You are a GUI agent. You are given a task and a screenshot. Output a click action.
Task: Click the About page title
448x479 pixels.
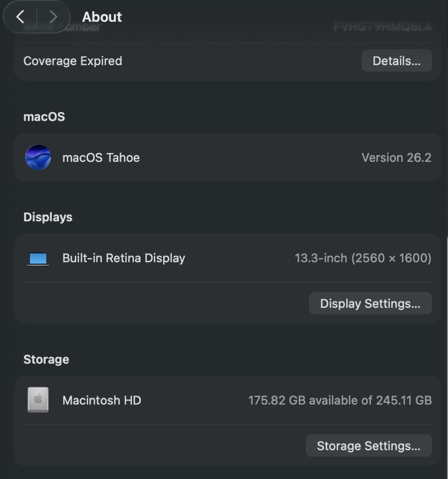(101, 16)
